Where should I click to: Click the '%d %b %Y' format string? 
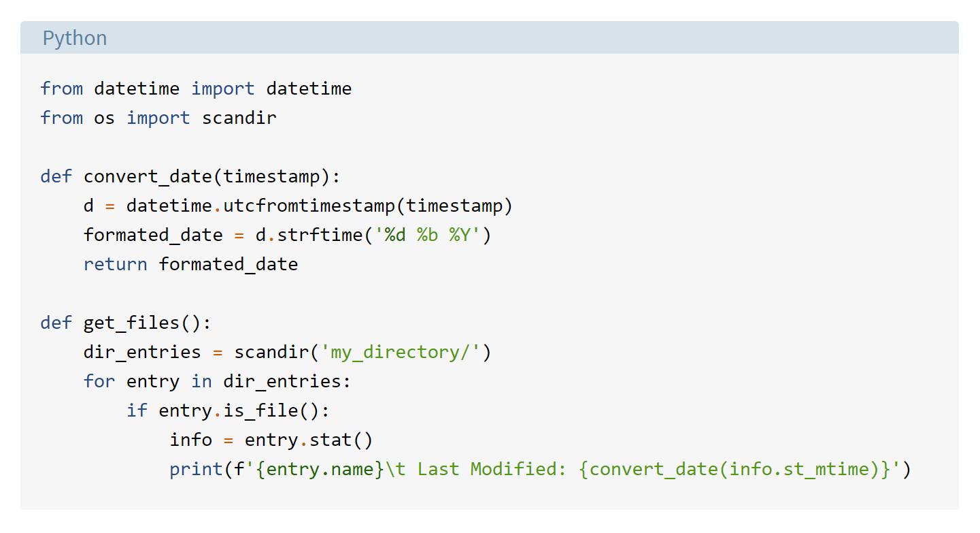[x=427, y=235]
